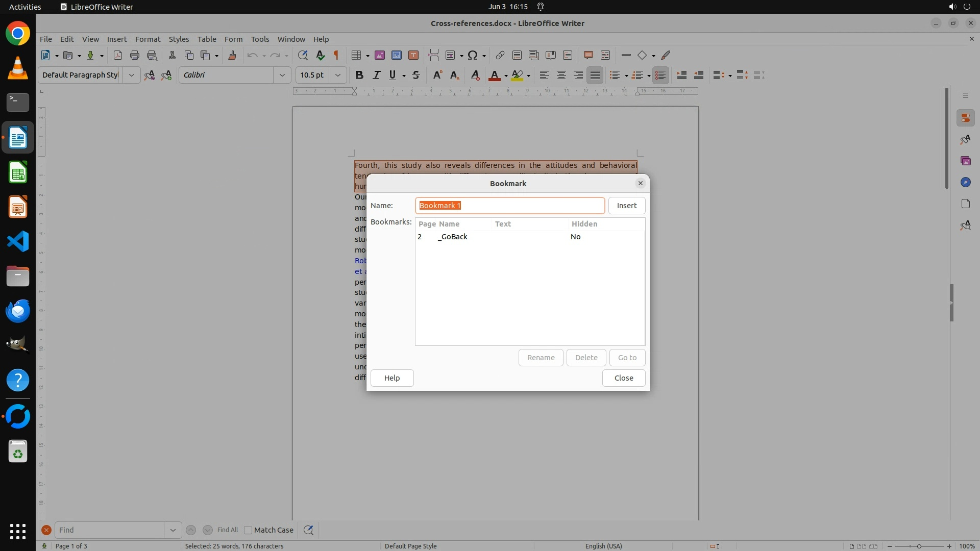The height and width of the screenshot is (551, 980).
Task: Click the font color swatch
Action: pyautogui.click(x=494, y=75)
